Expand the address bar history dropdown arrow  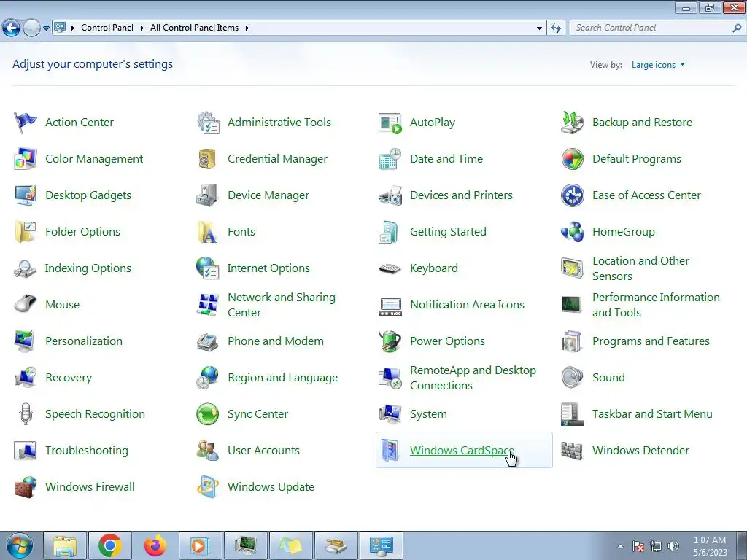[539, 28]
